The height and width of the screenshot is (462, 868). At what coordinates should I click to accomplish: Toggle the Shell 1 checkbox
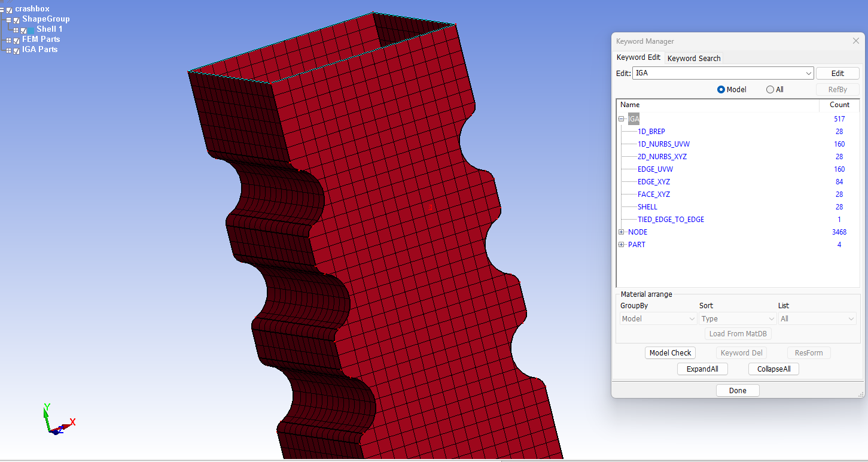24,30
